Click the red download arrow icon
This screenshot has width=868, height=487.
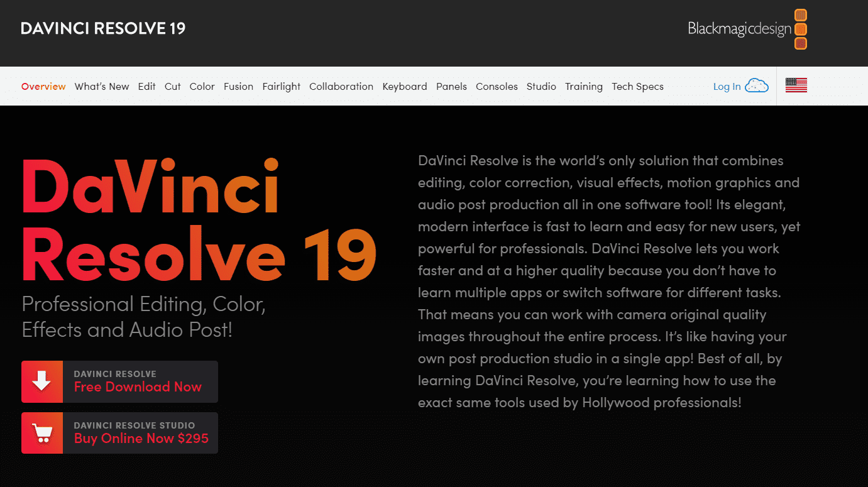[x=42, y=381]
